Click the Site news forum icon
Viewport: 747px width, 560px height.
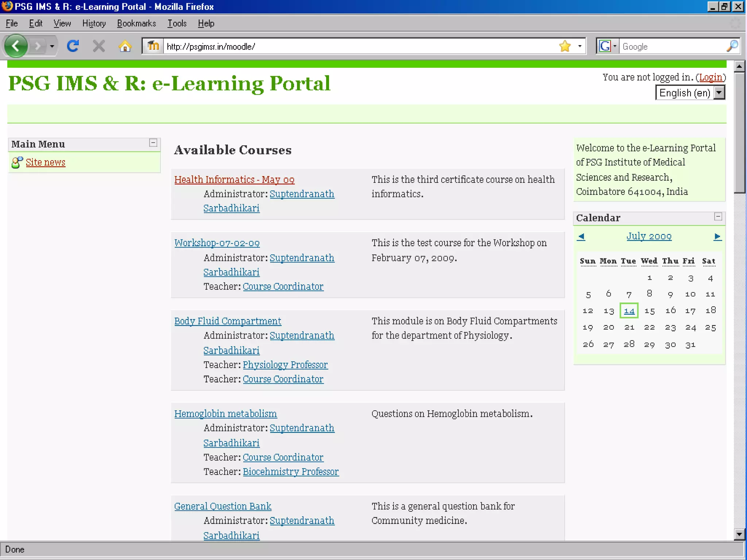coord(17,163)
